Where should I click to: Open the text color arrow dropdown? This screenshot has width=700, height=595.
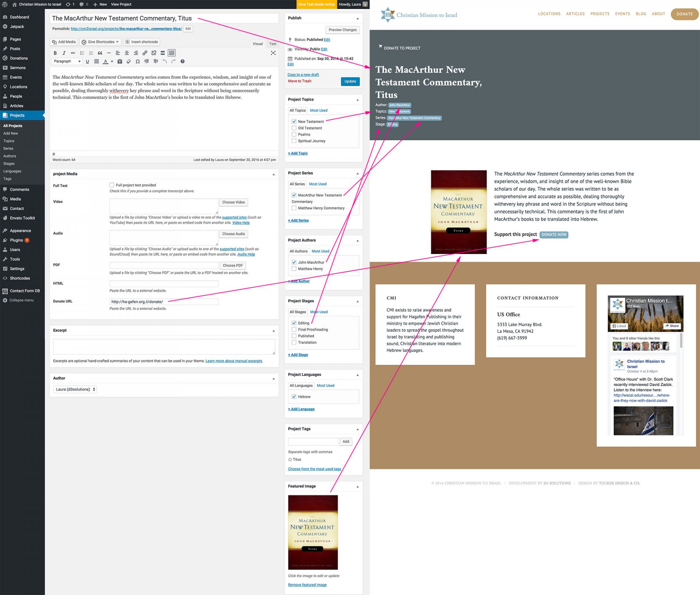pos(112,62)
